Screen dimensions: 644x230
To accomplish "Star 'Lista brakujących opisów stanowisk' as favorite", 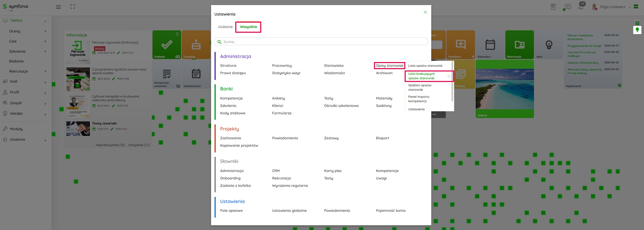I will point(449,76).
